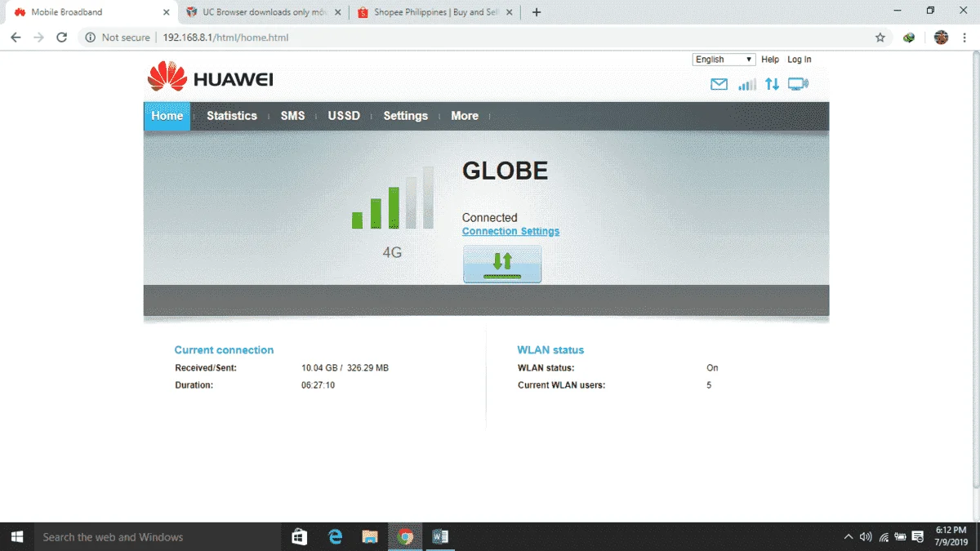
Task: Open the SMS envelope icon in the header
Action: point(719,84)
